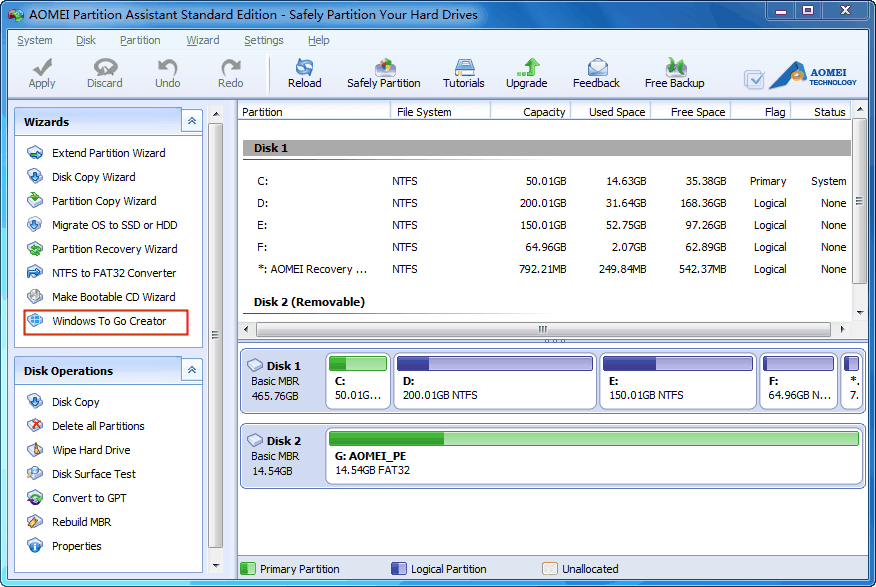Click the Convert to GPT icon

35,498
